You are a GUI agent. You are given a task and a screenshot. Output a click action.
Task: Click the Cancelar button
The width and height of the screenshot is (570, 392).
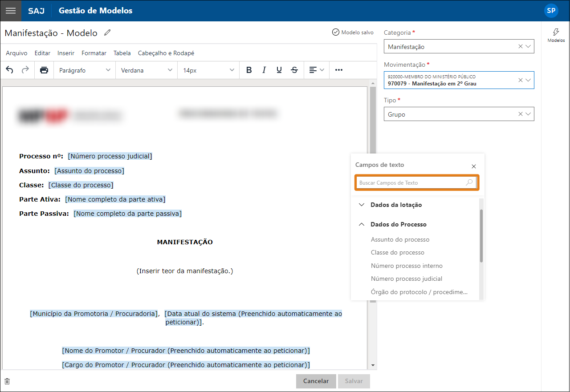(x=316, y=381)
